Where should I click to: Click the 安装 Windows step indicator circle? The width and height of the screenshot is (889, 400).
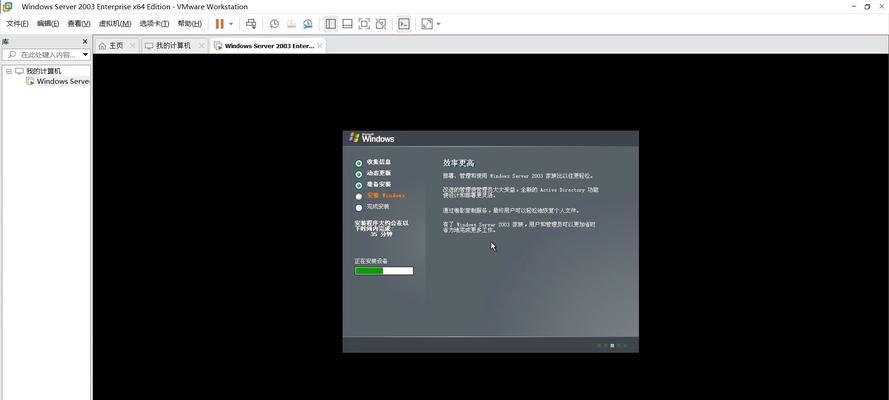tap(359, 197)
